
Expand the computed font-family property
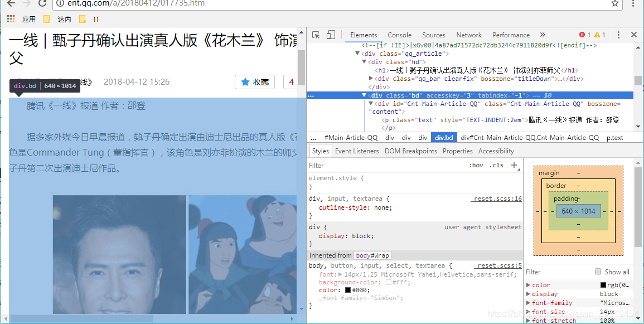[529, 303]
